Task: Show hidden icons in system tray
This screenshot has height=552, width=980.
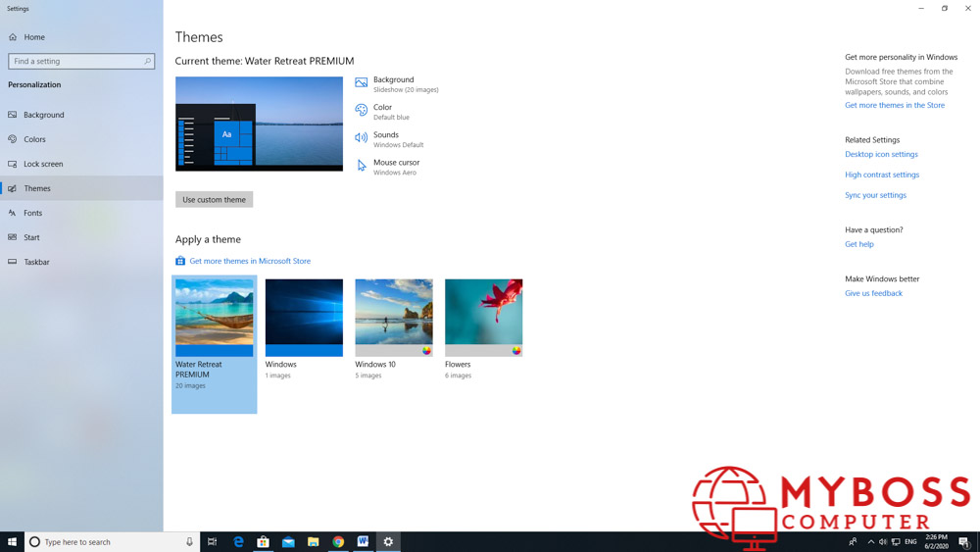Action: pyautogui.click(x=870, y=542)
